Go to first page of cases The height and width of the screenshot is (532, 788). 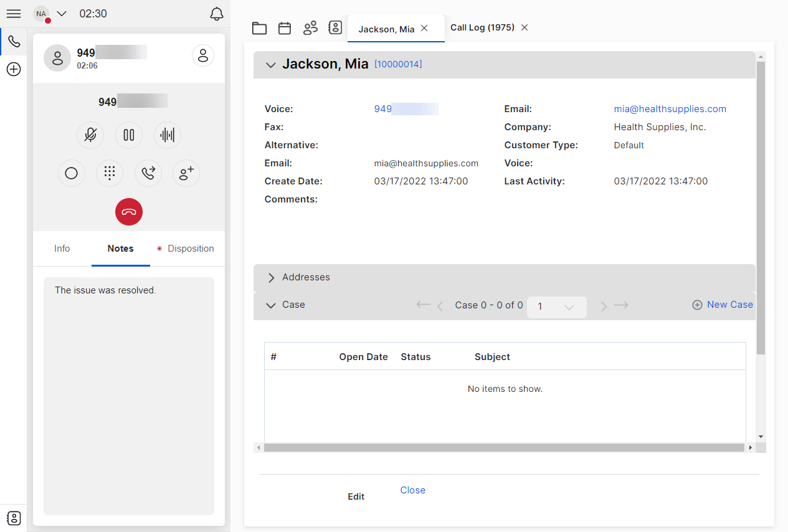[x=424, y=305]
